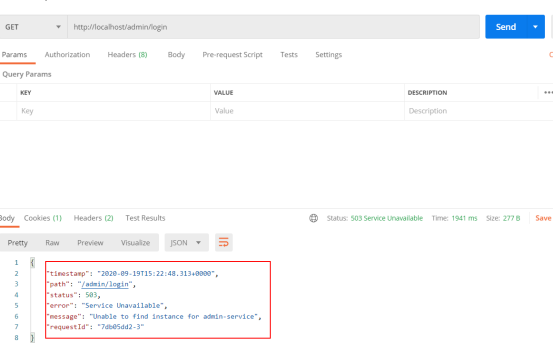The image size is (554, 362).
Task: Open the response Headers (2) tab
Action: [x=93, y=218]
